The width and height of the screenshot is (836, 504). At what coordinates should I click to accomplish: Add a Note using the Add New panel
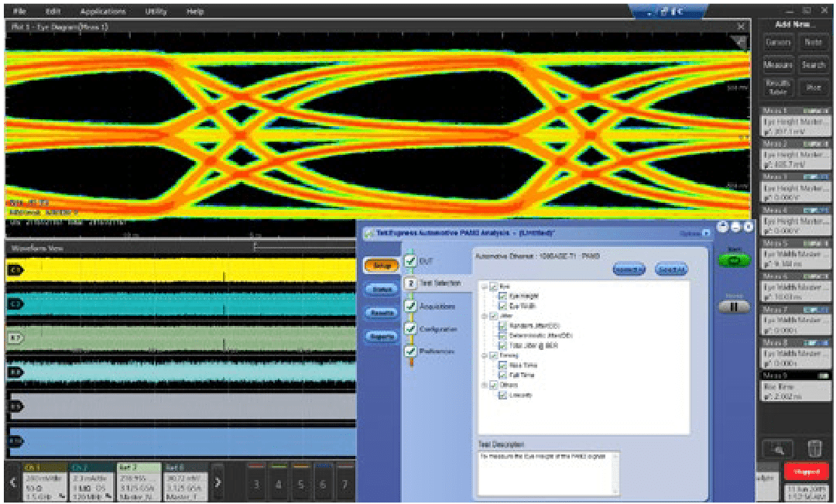coord(813,43)
